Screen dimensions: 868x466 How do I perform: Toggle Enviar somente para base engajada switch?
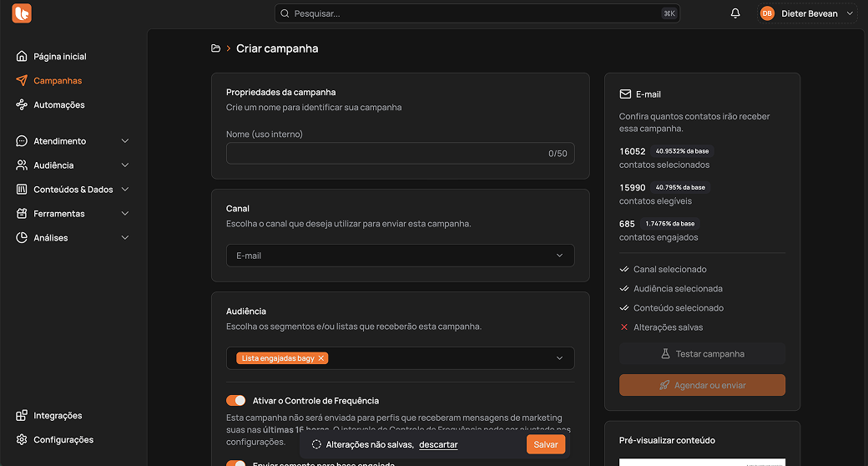[236, 463]
